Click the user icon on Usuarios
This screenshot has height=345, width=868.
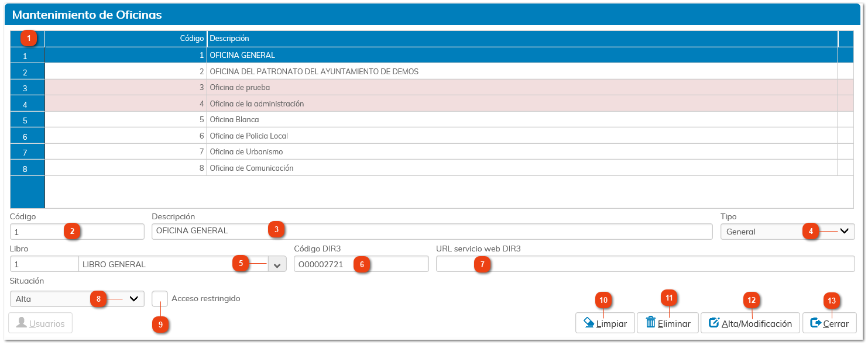(x=22, y=322)
